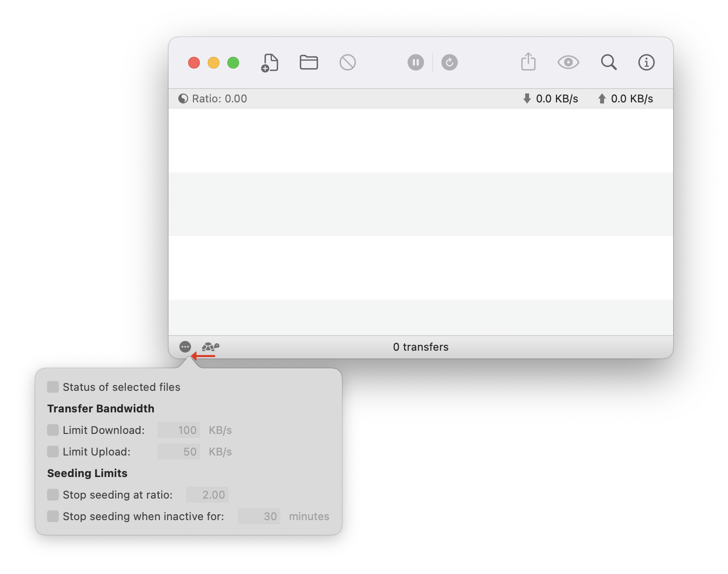Enable Stop seeding when inactive
Viewport: 728px width, 574px height.
pyautogui.click(x=53, y=516)
